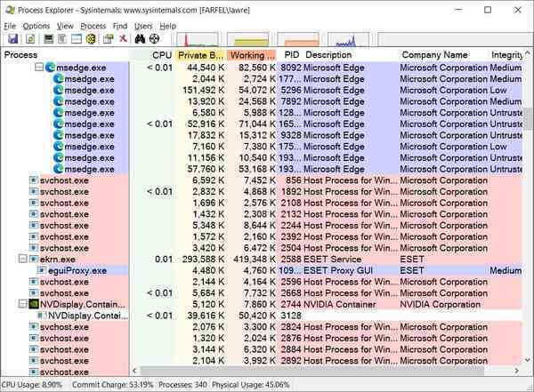The height and width of the screenshot is (392, 534).
Task: Click the yellow gear DLL view icon
Action: pyautogui.click(x=90, y=40)
